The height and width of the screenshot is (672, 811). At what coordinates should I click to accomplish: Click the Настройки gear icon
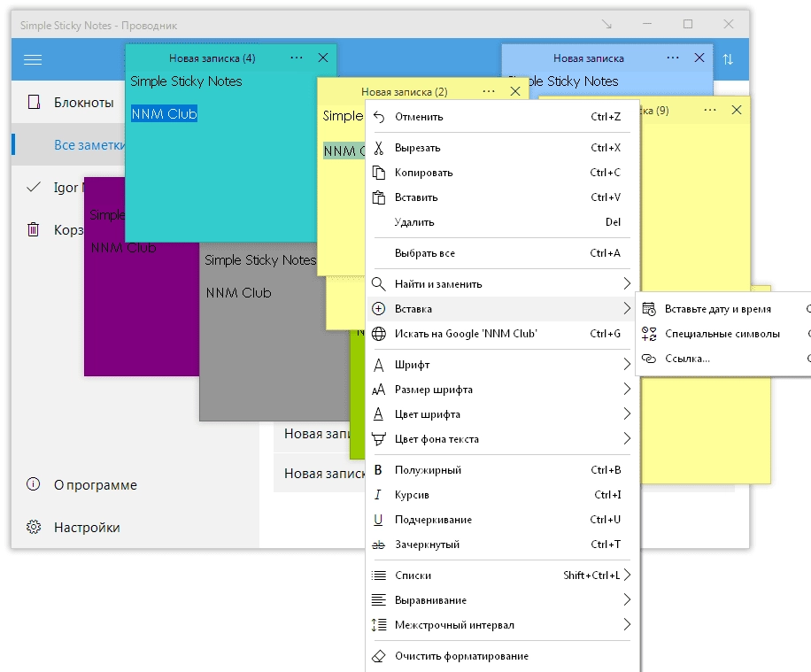click(34, 527)
